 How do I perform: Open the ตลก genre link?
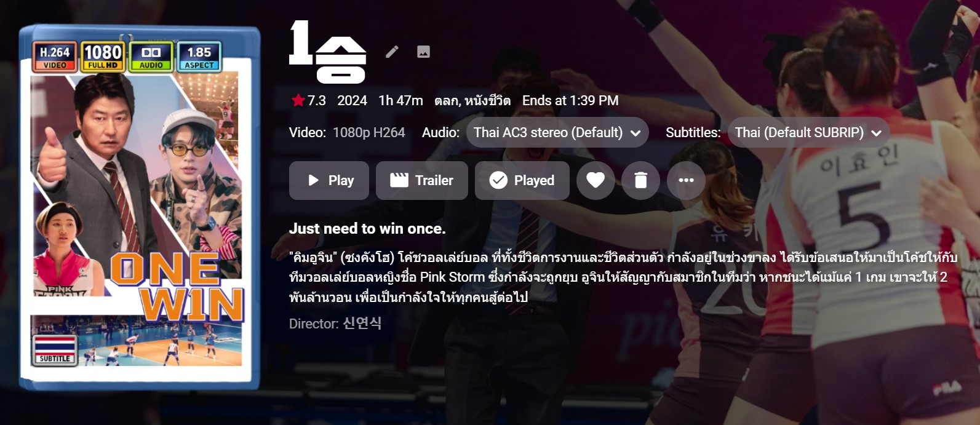coord(446,100)
